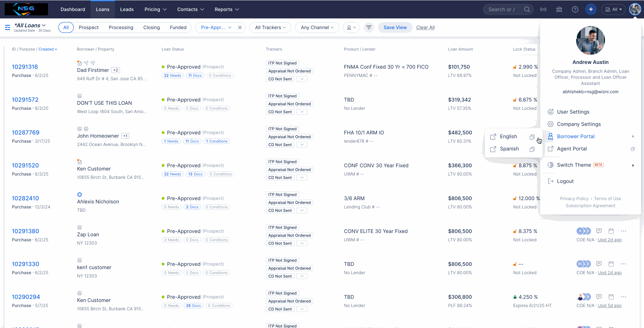644x328 pixels.
Task: Click the advanced filter funnel icon
Action: [x=369, y=27]
